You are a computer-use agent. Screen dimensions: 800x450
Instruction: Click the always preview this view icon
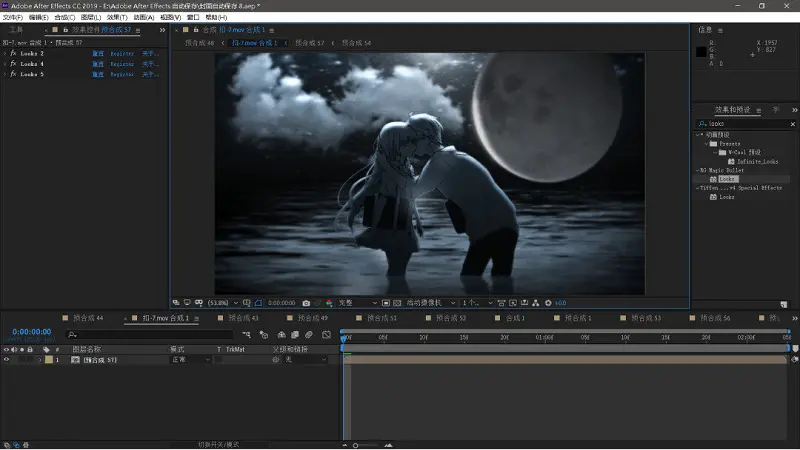pos(176,303)
